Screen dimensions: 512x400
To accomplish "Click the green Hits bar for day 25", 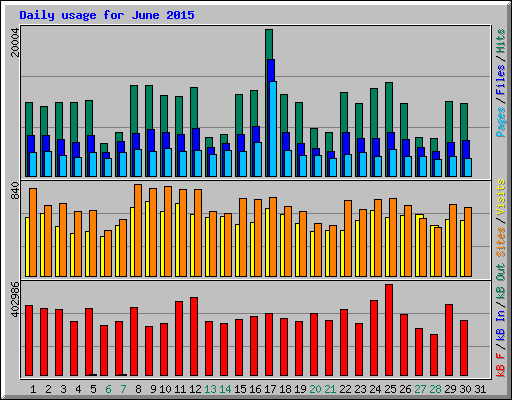I will click(x=389, y=107).
